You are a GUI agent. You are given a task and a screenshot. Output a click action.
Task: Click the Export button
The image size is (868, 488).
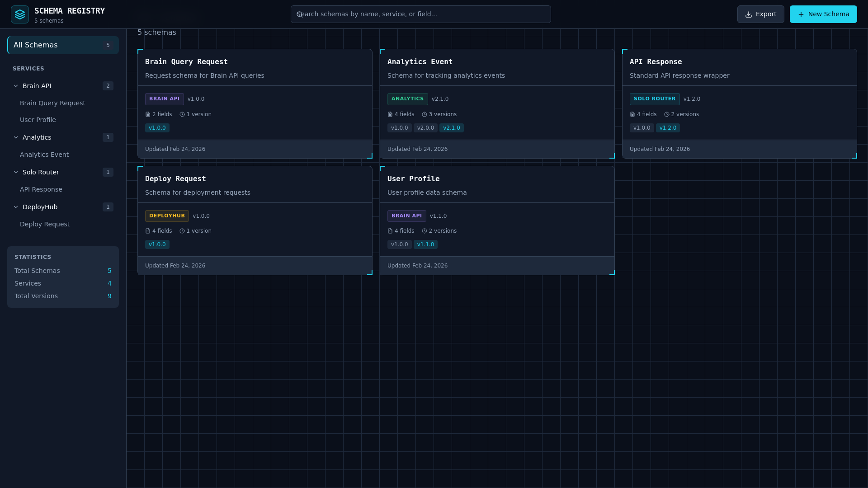(760, 14)
